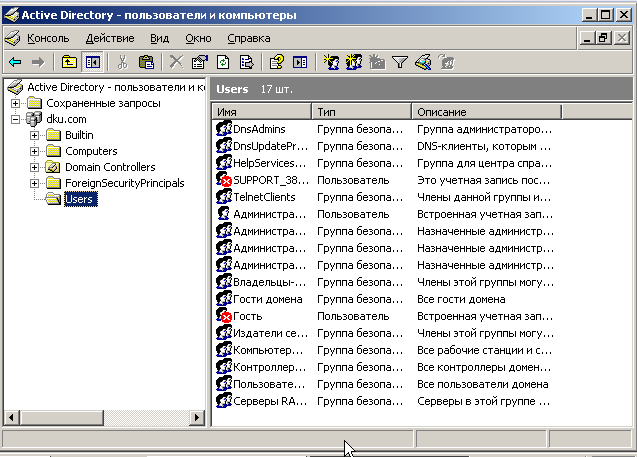Open the Окно menu
Screen dimensions: 637x457
point(198,38)
